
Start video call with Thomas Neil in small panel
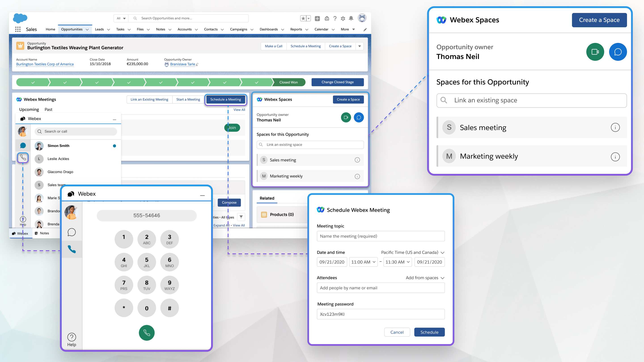click(346, 117)
